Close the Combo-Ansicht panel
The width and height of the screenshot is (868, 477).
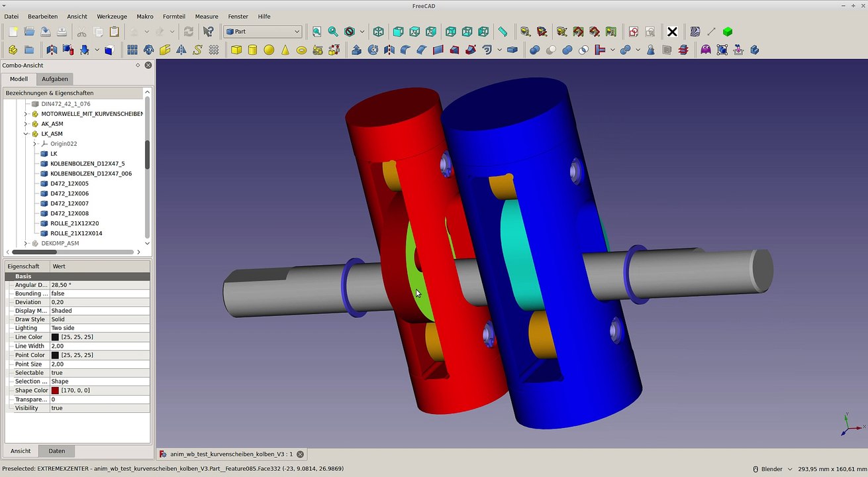[148, 65]
